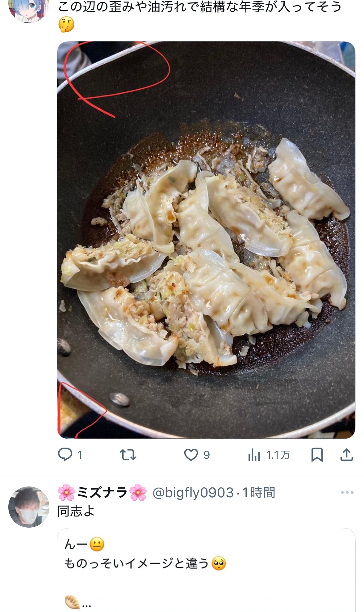This screenshot has width=364, height=612.
Task: Select the 同志よ reply text
Action: pos(76,511)
